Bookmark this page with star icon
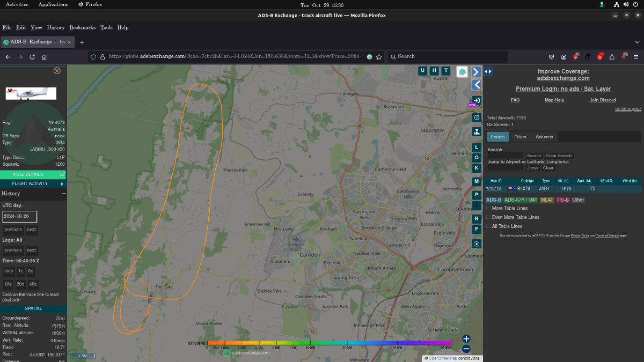The height and width of the screenshot is (362, 644). [379, 56]
